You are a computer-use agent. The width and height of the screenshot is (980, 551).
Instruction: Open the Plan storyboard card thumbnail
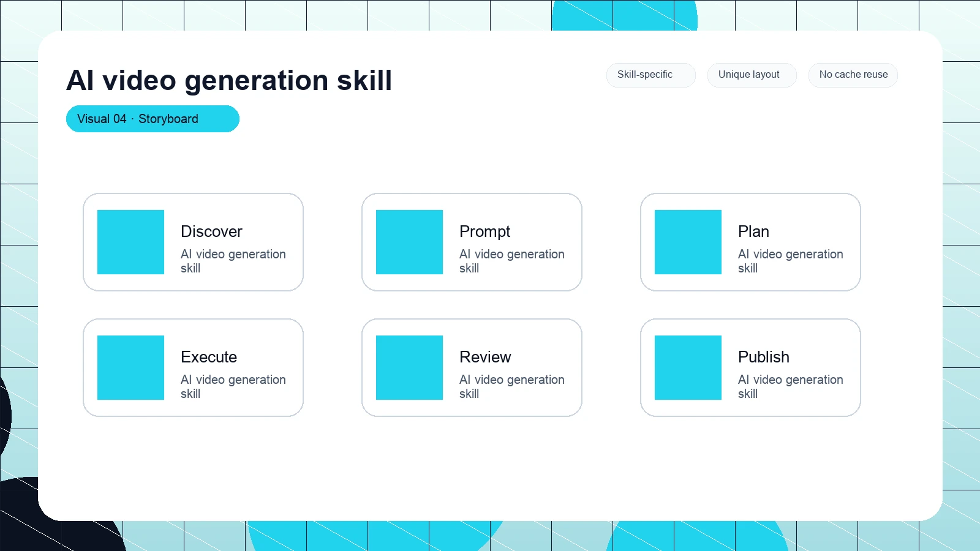click(688, 242)
